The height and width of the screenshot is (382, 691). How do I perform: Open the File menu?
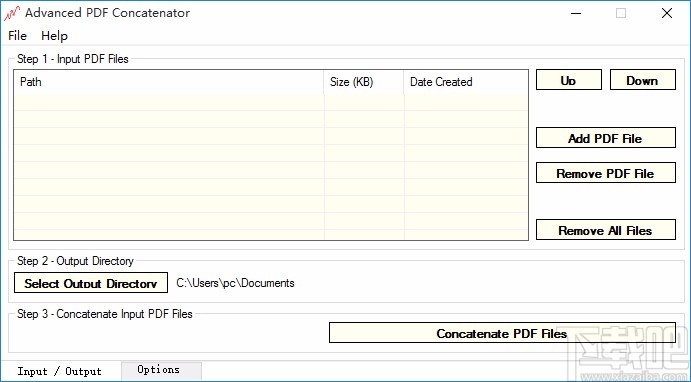tap(18, 36)
